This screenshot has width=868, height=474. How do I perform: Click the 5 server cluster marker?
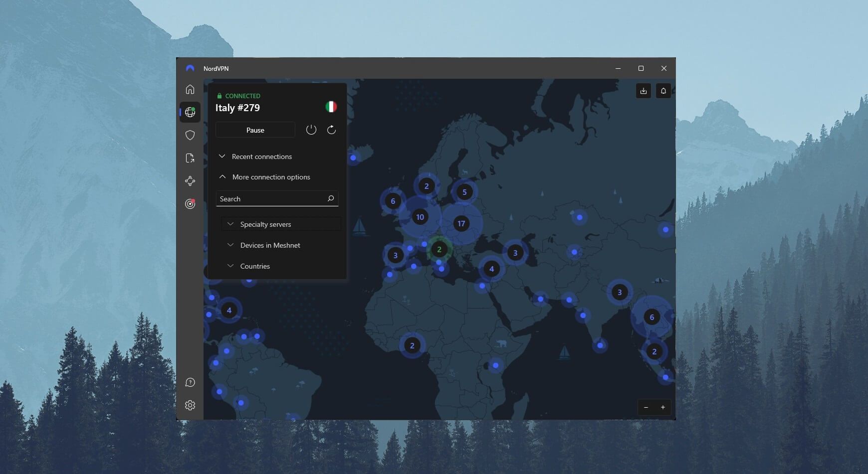tap(464, 192)
